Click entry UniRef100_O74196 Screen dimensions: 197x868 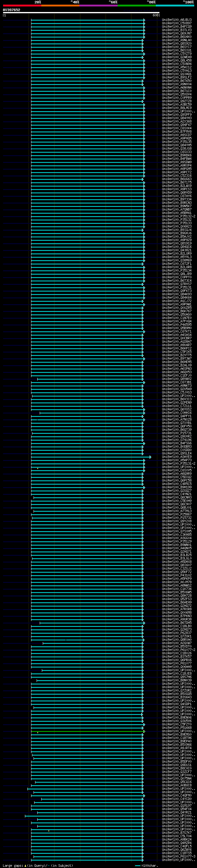(177, 440)
